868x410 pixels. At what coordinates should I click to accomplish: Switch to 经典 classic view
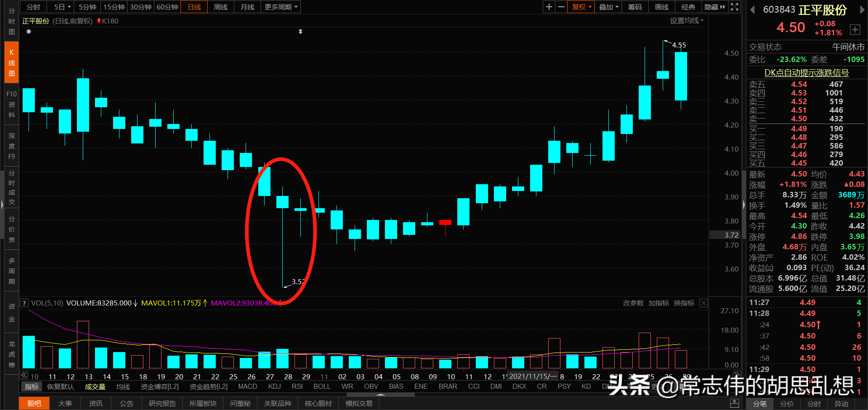point(688,7)
